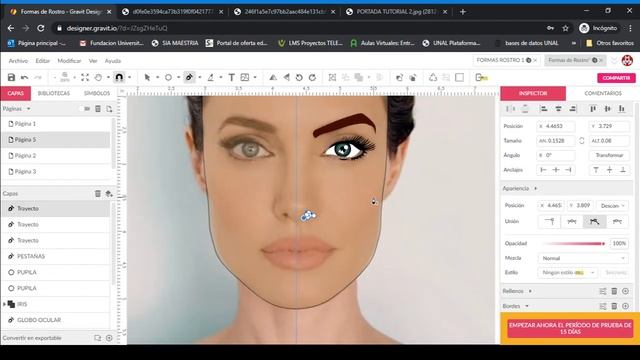Open the Ver menu
Viewport: 640px width, 360px height.
93,61
